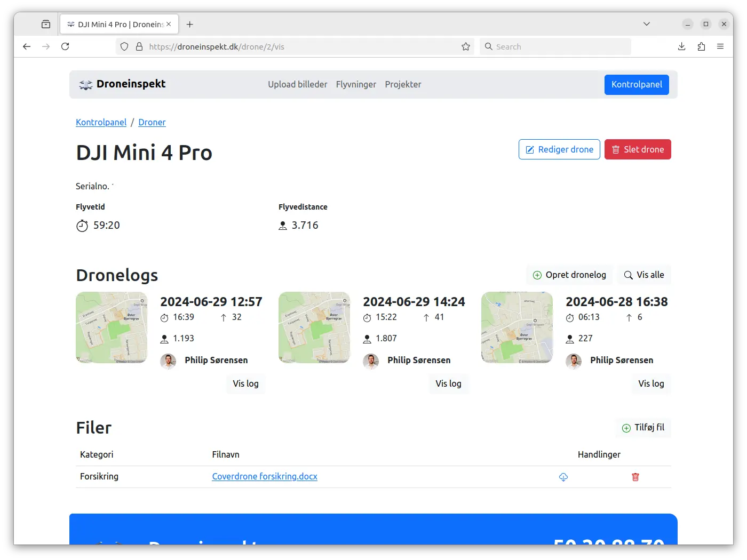Screen dimensions: 747x560
Task: Click Philip Sørensen avatar on 12:57 log
Action: pos(168,362)
